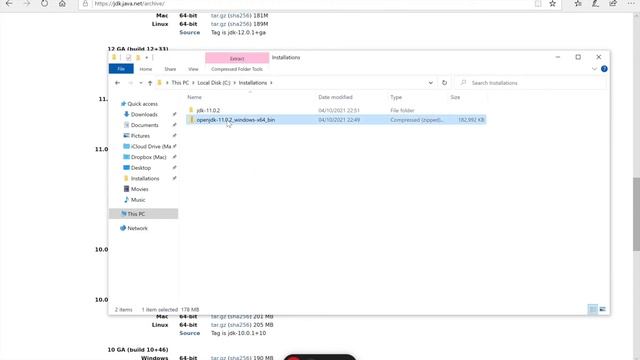The width and height of the screenshot is (640, 360).
Task: Open Customize Quick Access Toolbar dropdown
Action: (147, 58)
